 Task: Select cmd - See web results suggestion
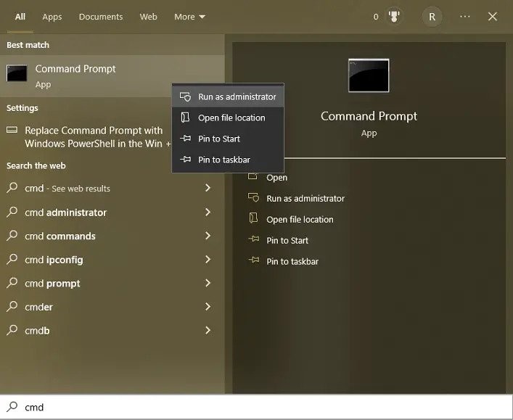(x=112, y=188)
